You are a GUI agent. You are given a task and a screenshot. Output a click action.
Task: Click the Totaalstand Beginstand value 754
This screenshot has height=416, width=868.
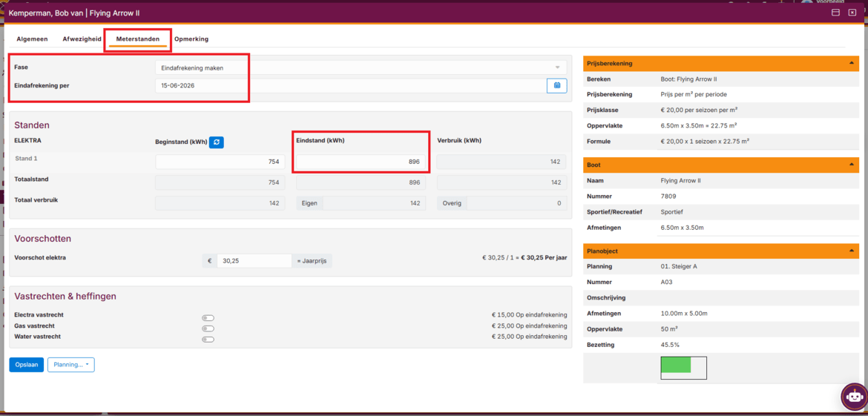220,182
